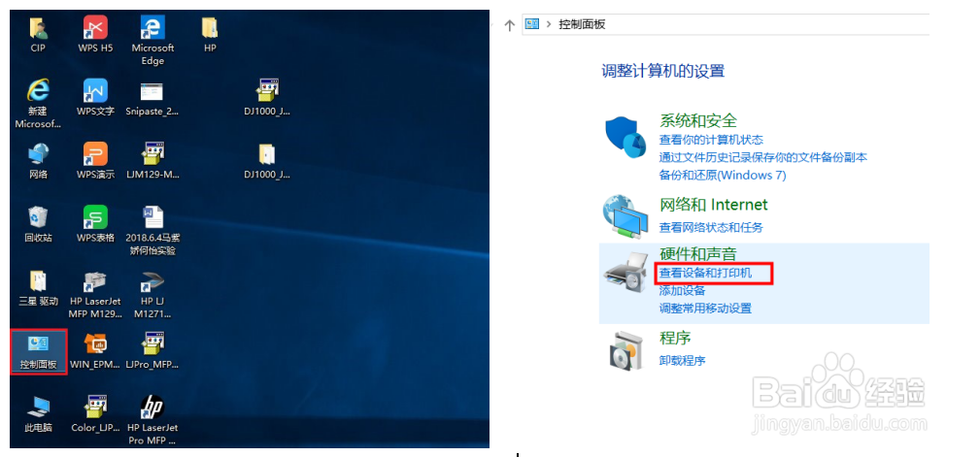
Task: Select the DJ1000_J... installer package icon
Action: (267, 98)
